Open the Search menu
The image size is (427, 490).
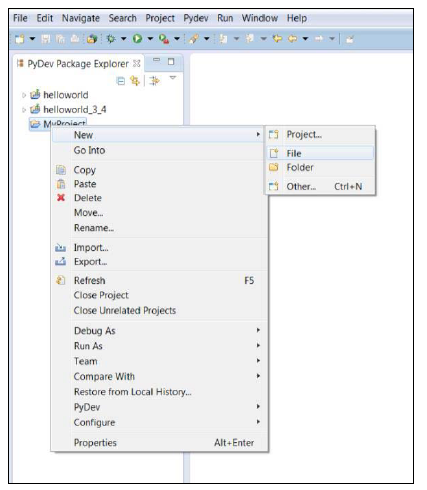[x=123, y=18]
